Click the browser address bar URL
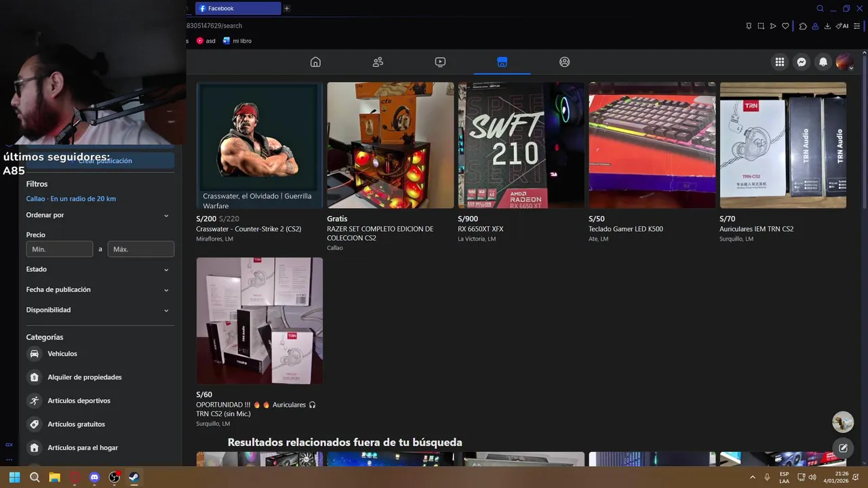This screenshot has width=868, height=488. [214, 26]
